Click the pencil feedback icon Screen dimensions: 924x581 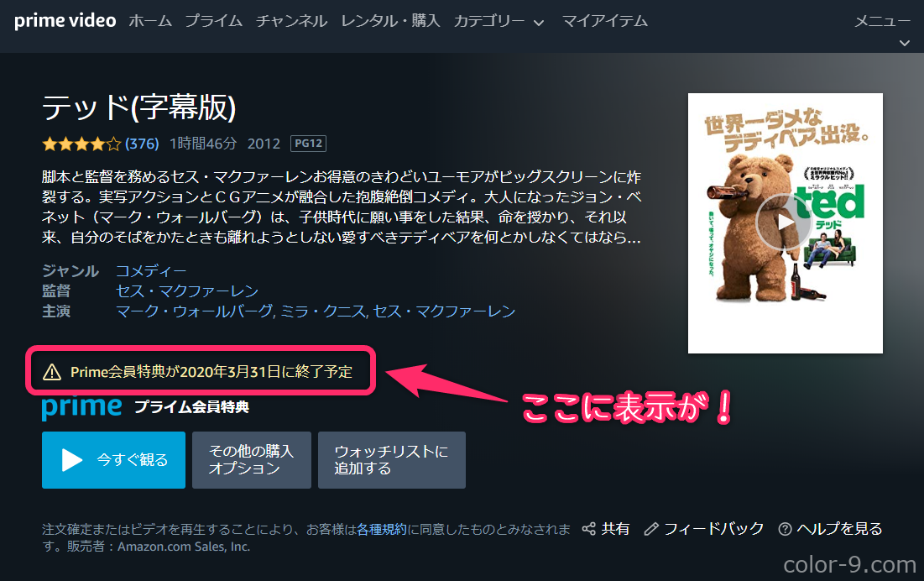(x=651, y=529)
